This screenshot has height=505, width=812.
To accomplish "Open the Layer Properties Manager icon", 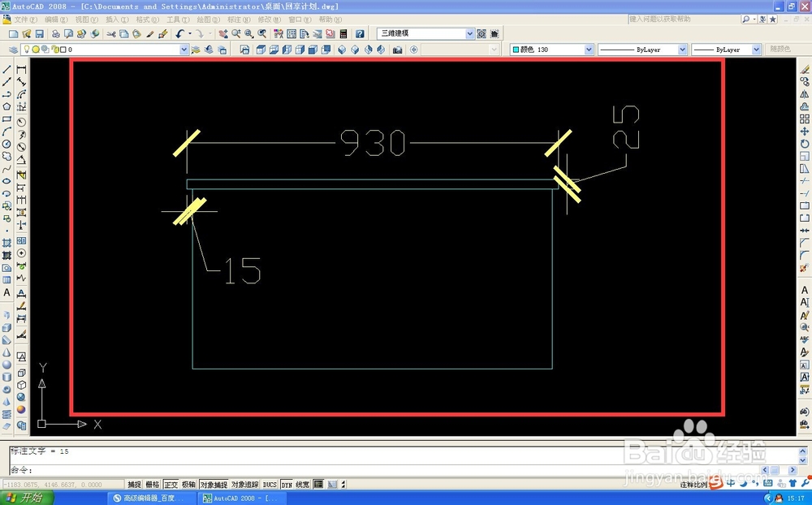I will pyautogui.click(x=14, y=50).
